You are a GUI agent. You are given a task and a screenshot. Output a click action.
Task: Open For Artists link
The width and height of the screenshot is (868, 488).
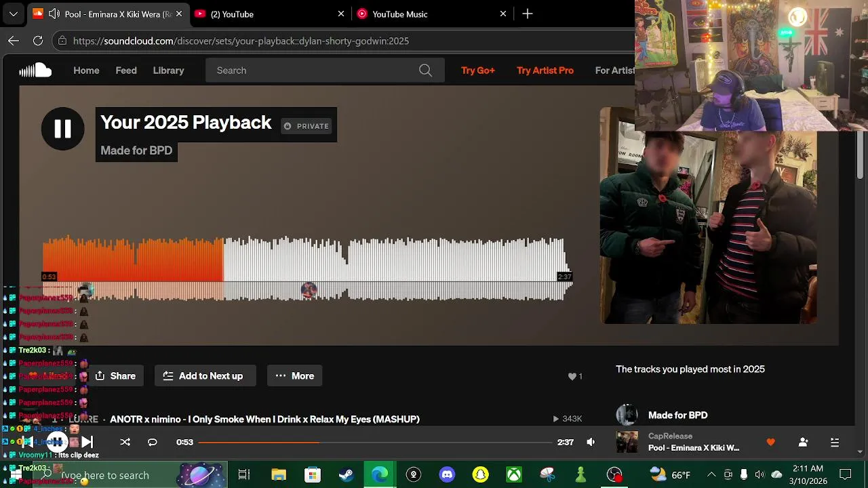615,70
